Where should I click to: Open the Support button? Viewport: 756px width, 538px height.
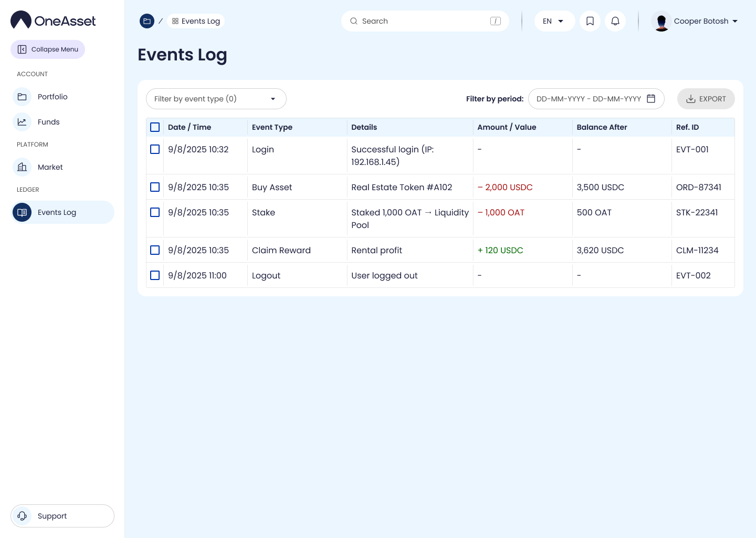click(62, 516)
